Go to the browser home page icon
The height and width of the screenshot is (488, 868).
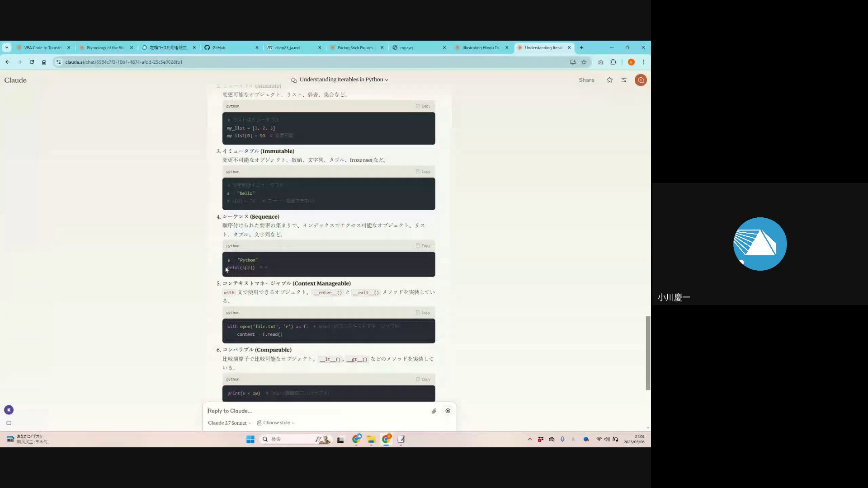pos(44,62)
